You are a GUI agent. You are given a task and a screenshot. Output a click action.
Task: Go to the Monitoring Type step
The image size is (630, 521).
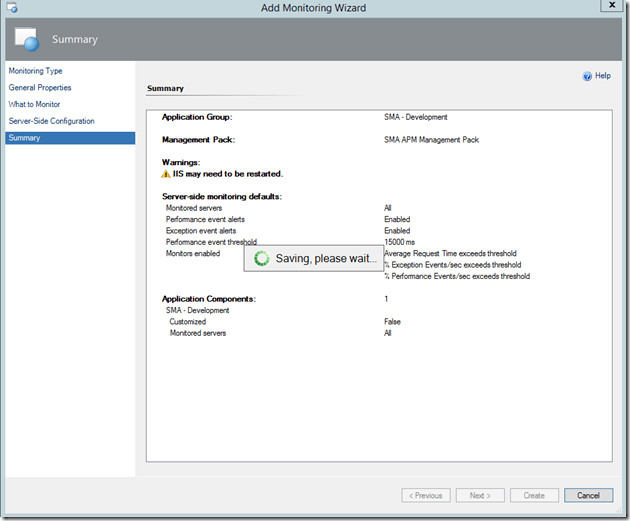coord(35,71)
